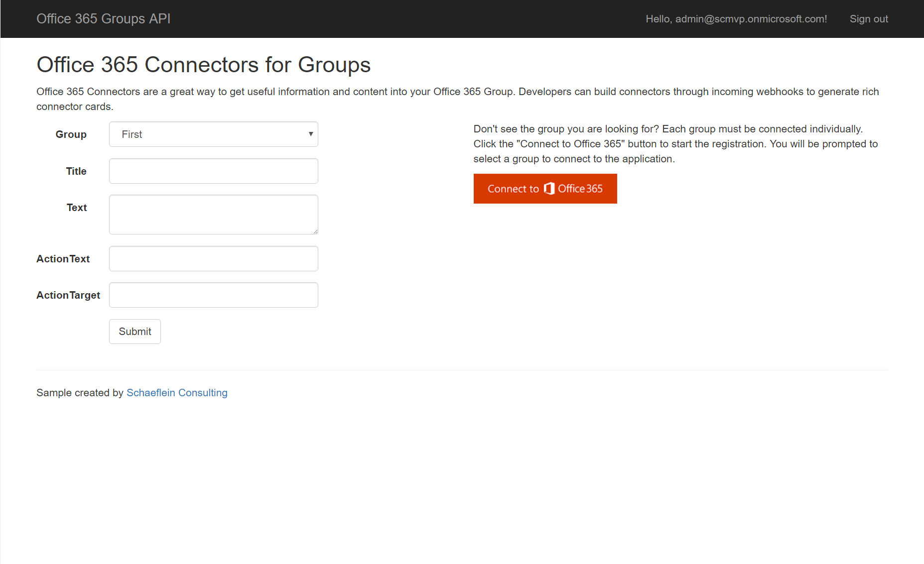This screenshot has height=564, width=924.
Task: Click the Connect to Office 365 button
Action: 545,189
